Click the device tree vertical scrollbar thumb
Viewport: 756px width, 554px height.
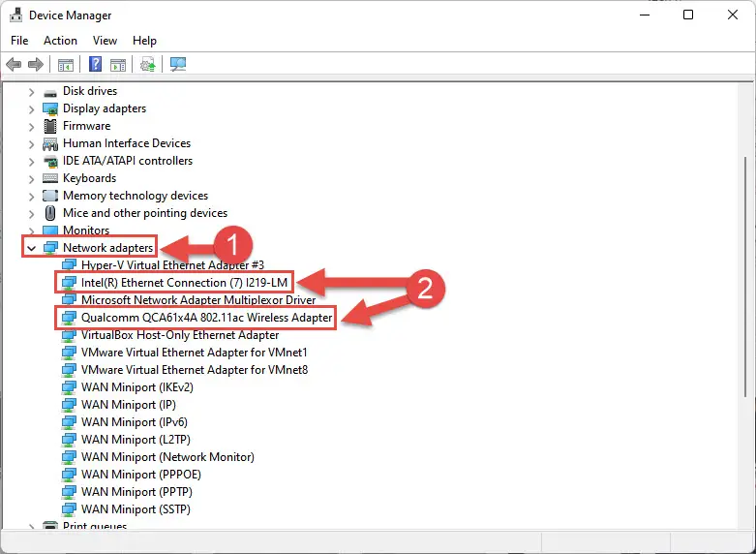tap(747, 277)
